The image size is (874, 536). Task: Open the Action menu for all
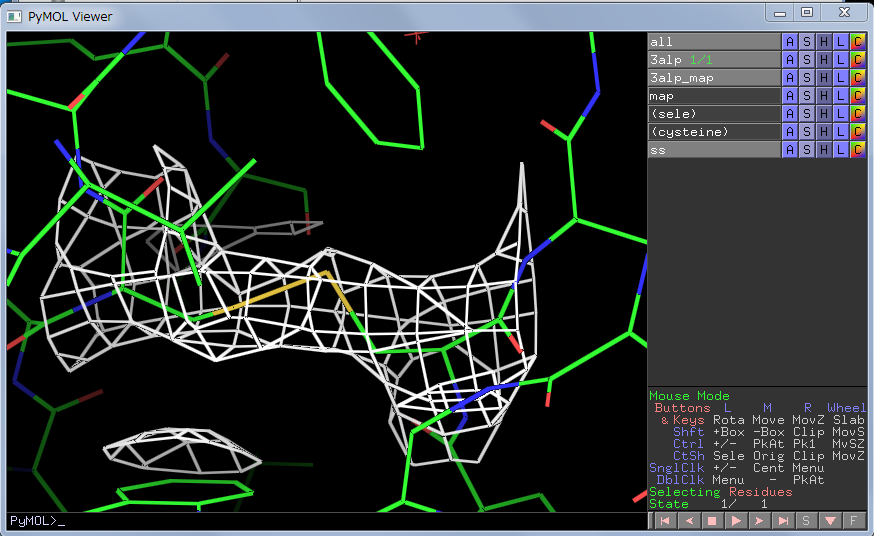coord(789,42)
